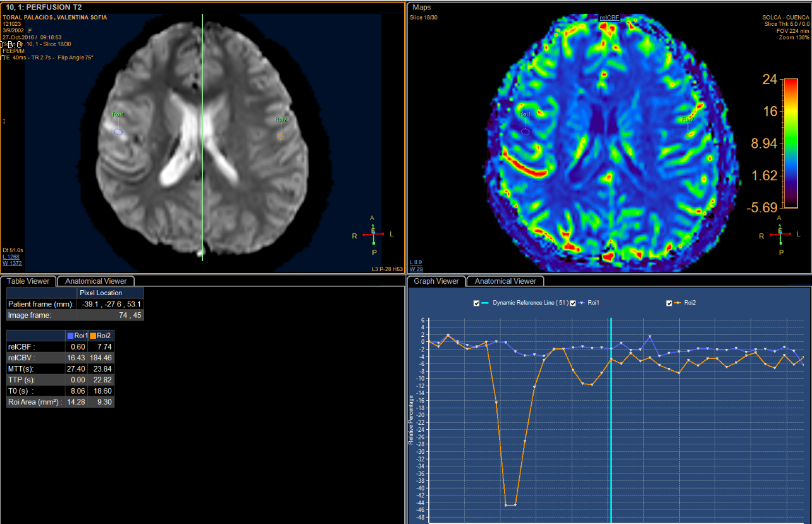The height and width of the screenshot is (524, 812).
Task: Switch to the Table Viewer tab
Action: pos(28,281)
